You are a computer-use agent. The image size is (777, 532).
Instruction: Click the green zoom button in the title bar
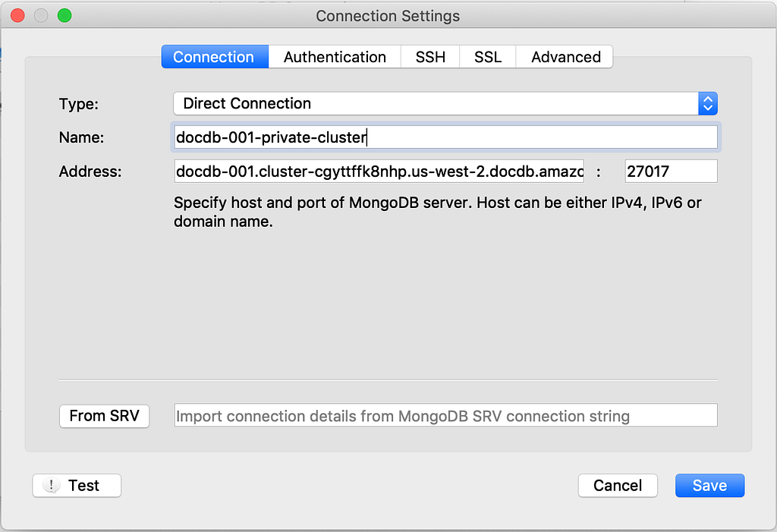(64, 16)
